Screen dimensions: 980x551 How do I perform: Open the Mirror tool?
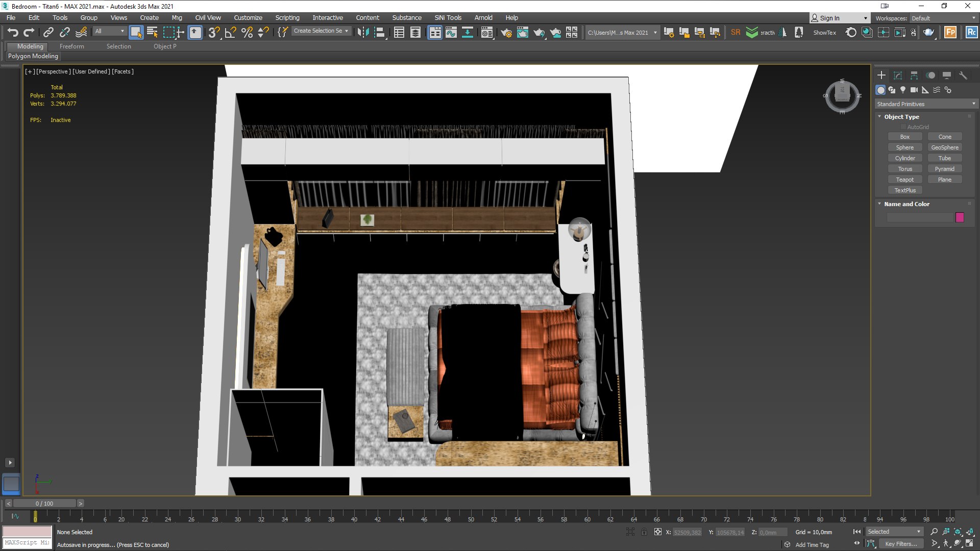tap(363, 33)
